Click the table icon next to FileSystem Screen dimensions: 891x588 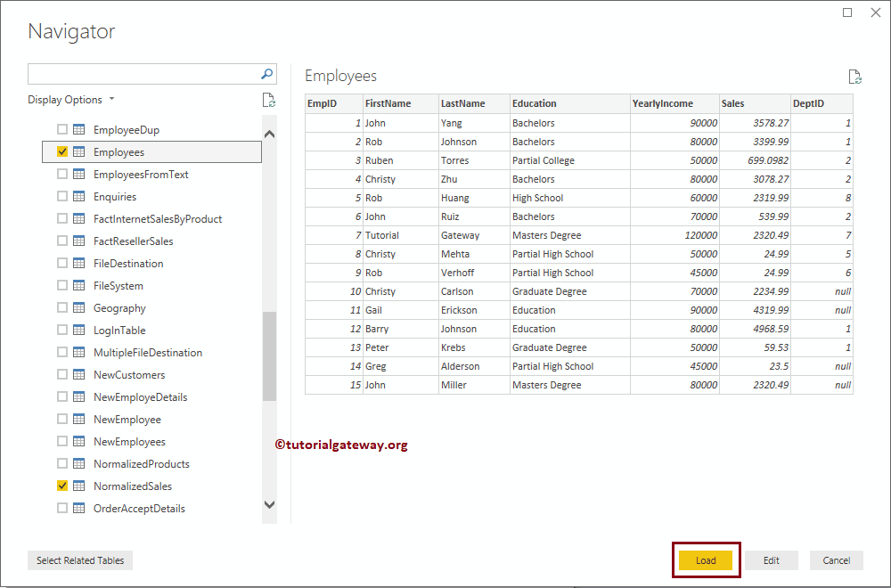pyautogui.click(x=79, y=285)
